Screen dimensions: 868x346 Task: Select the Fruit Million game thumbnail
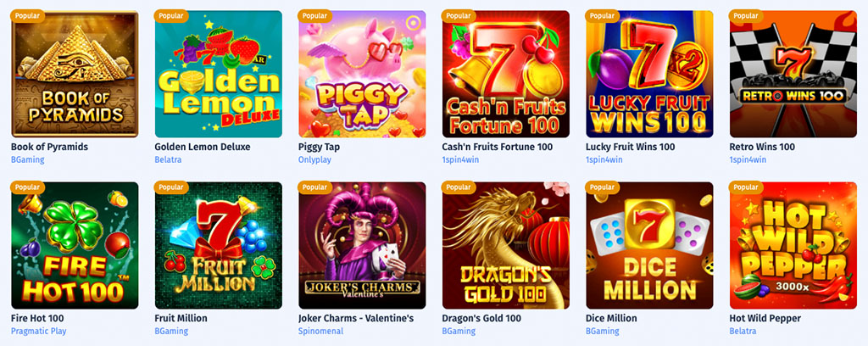pos(219,245)
